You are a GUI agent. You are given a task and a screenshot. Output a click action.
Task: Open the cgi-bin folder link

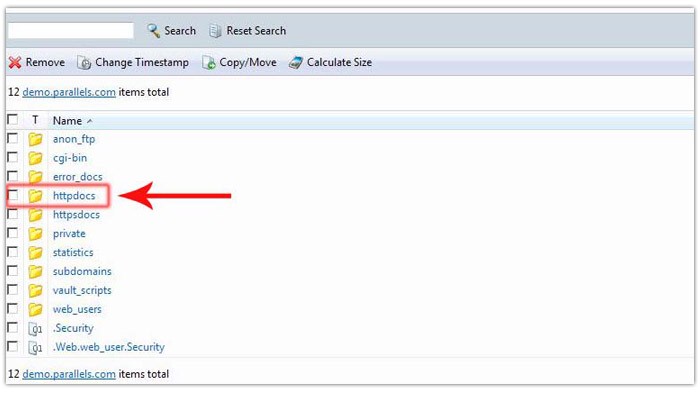70,158
